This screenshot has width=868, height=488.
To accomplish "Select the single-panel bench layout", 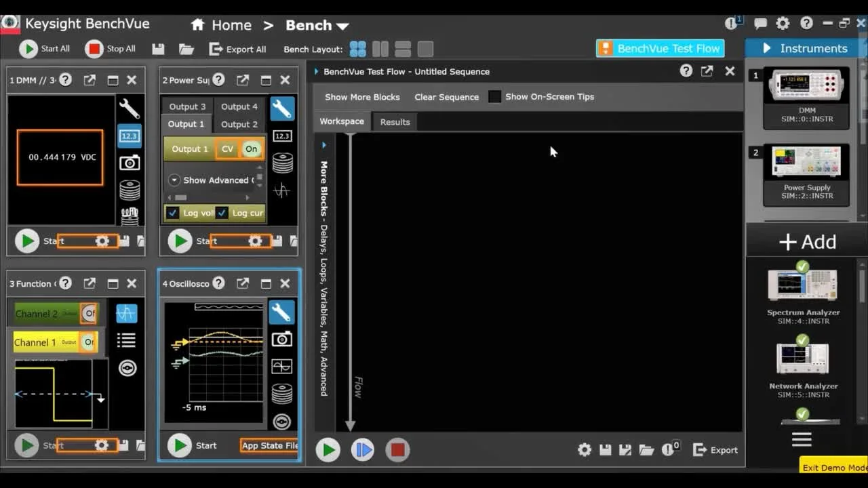I will (425, 49).
